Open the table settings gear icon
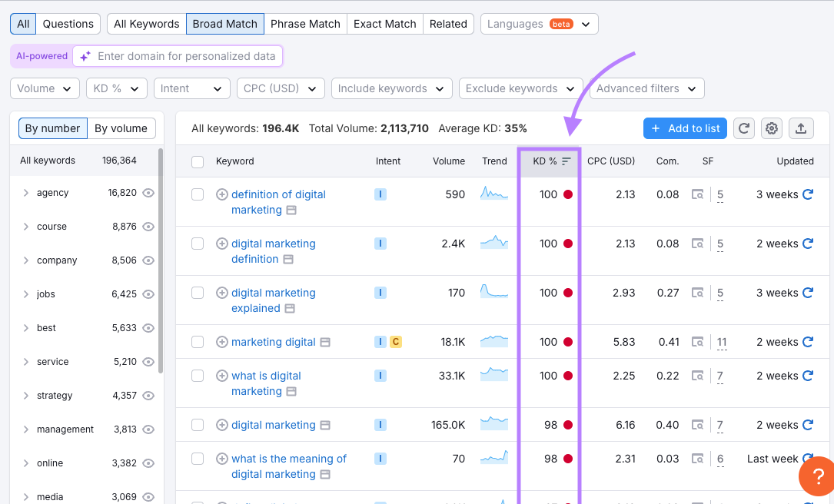This screenshot has height=504, width=834. (x=771, y=128)
